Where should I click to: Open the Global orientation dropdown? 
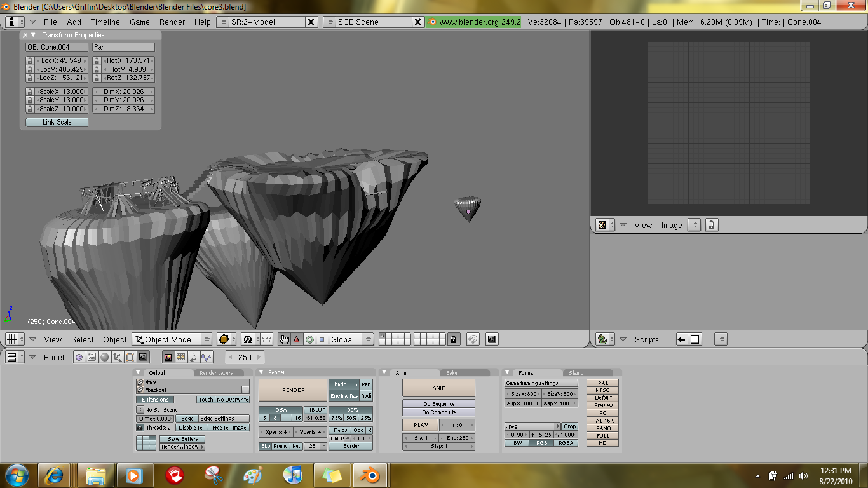pyautogui.click(x=351, y=339)
